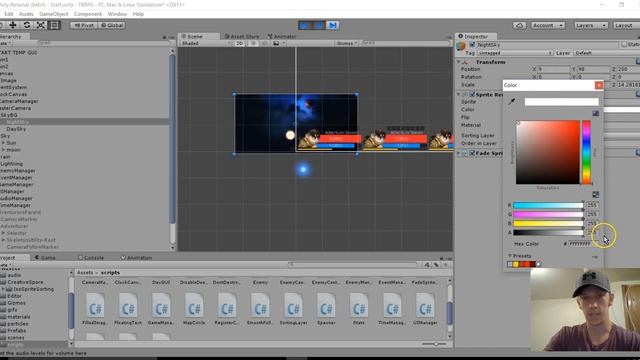Switch to Asset Store tab
Image resolution: width=640 pixels, height=360 pixels.
pos(242,36)
